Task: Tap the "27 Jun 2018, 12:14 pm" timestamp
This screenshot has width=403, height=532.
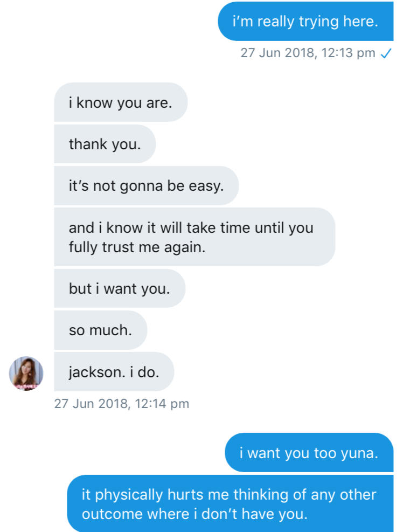Action: 122,403
